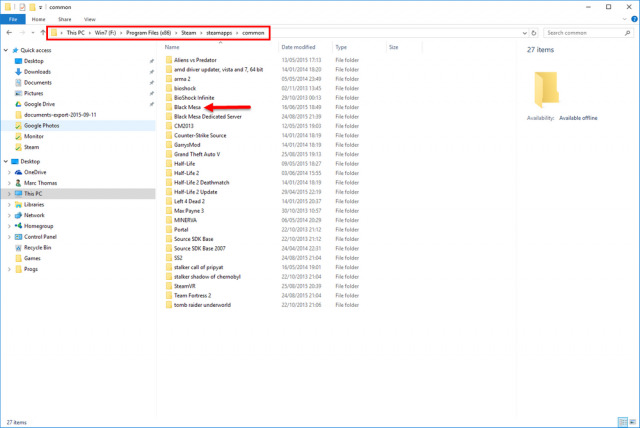The image size is (640, 428).
Task: Open the Home ribbon tab
Action: [38, 19]
